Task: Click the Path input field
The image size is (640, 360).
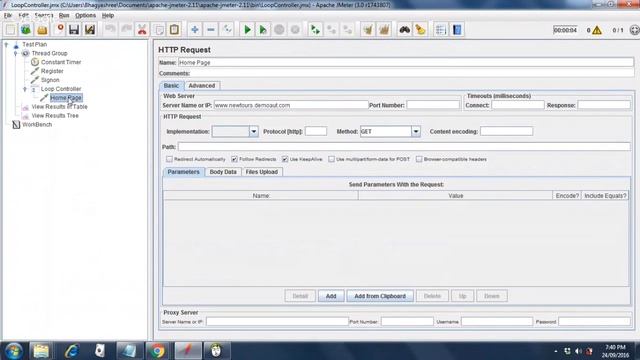Action: tap(404, 147)
